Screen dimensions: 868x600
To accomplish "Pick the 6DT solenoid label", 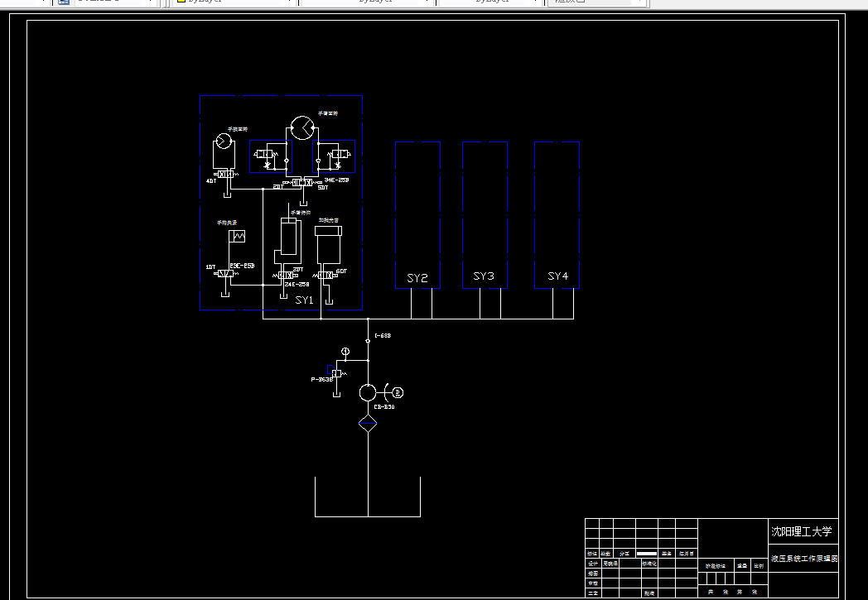I will [x=341, y=271].
